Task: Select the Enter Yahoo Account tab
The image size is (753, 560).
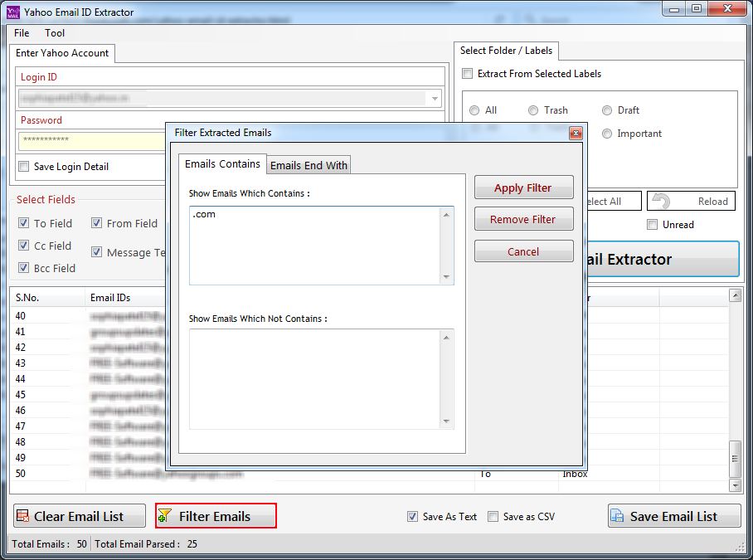Action: 62,53
